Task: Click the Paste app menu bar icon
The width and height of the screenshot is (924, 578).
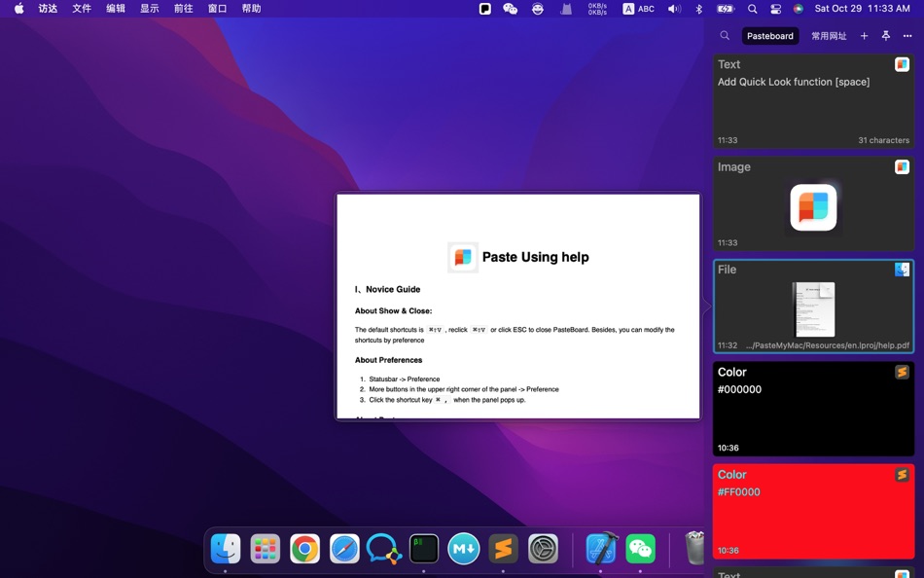Action: tap(485, 8)
